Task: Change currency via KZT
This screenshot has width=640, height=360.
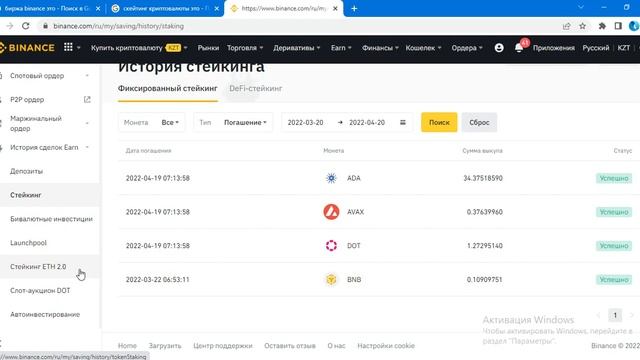Action: 624,48
